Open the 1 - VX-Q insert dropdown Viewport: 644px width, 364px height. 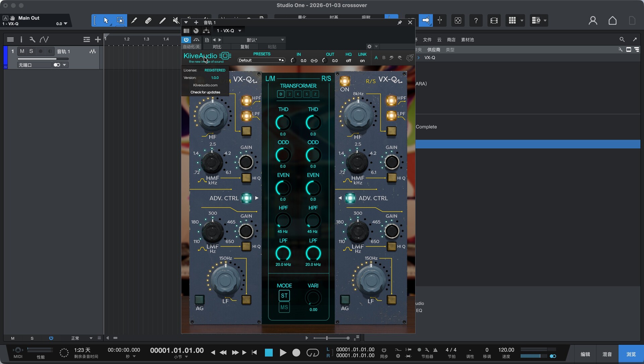coord(229,31)
